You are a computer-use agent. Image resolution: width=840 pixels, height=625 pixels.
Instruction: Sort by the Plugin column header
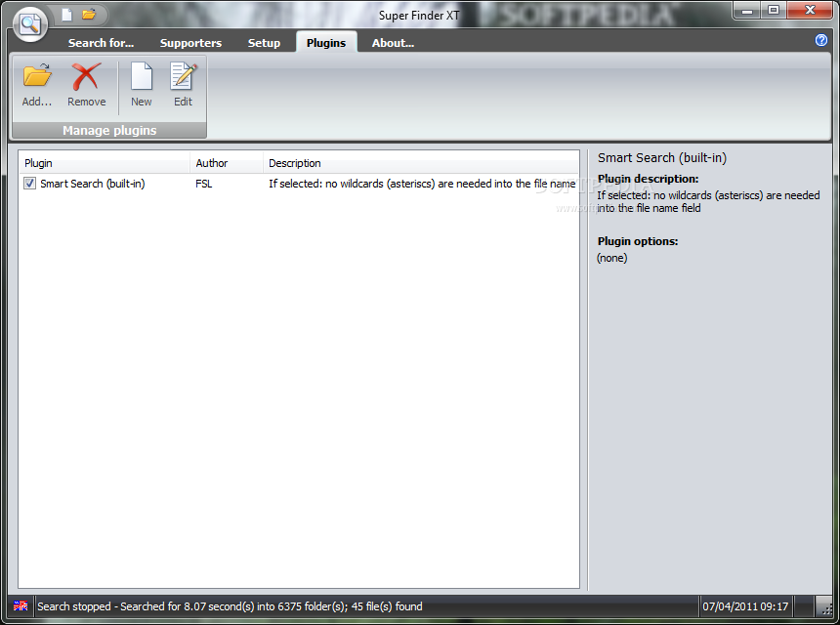point(105,163)
